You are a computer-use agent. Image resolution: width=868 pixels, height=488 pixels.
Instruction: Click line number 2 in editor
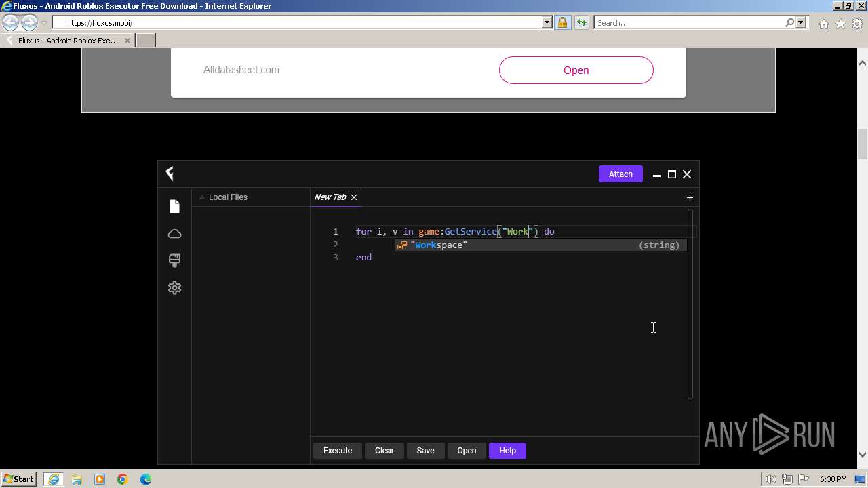coord(335,244)
